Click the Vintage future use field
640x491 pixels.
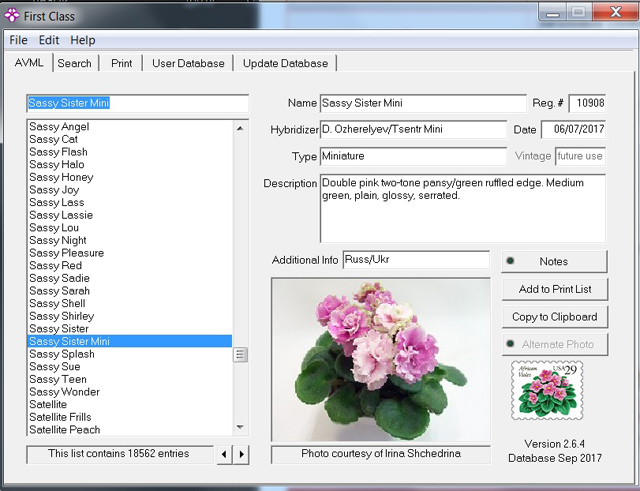point(580,156)
